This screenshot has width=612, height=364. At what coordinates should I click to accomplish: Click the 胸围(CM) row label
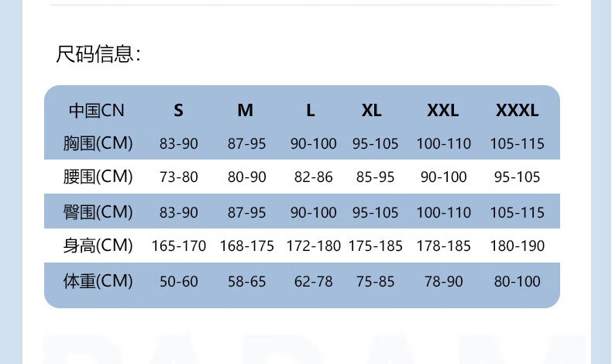98,143
